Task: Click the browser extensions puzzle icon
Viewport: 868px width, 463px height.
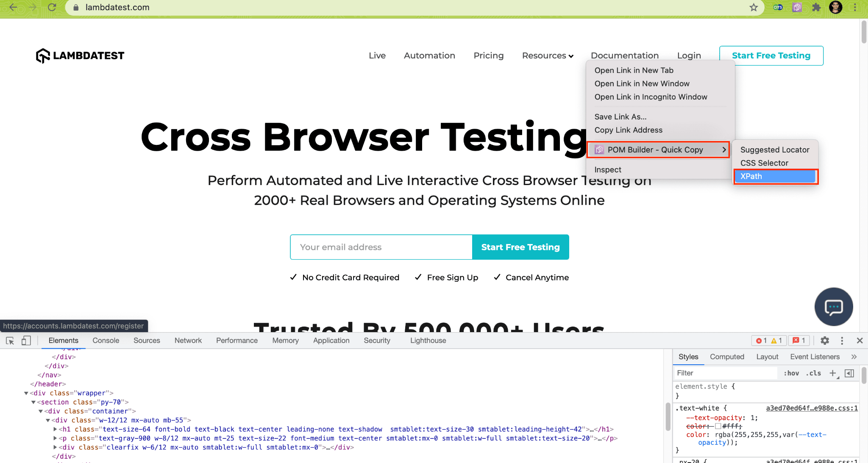Action: (x=816, y=7)
